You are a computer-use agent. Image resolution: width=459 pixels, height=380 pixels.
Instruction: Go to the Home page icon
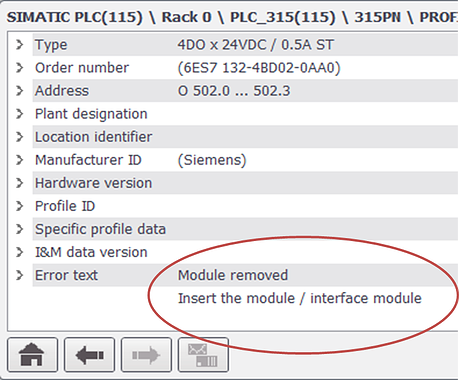click(x=32, y=355)
